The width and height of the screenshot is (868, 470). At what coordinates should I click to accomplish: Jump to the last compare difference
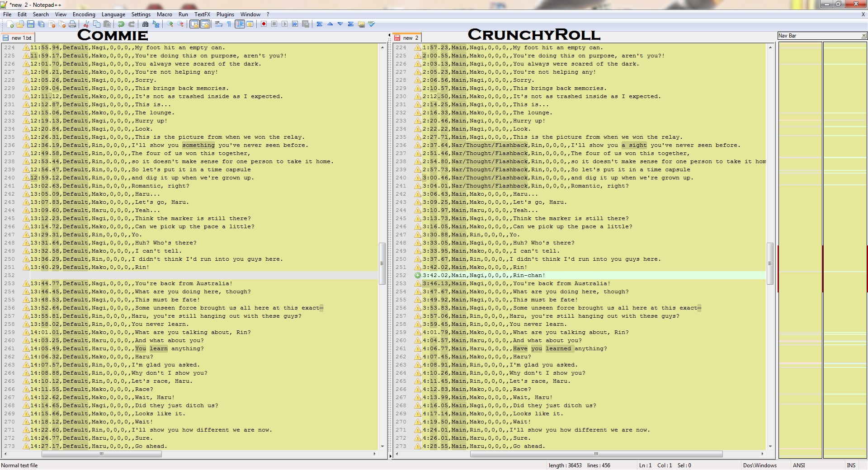coord(351,24)
